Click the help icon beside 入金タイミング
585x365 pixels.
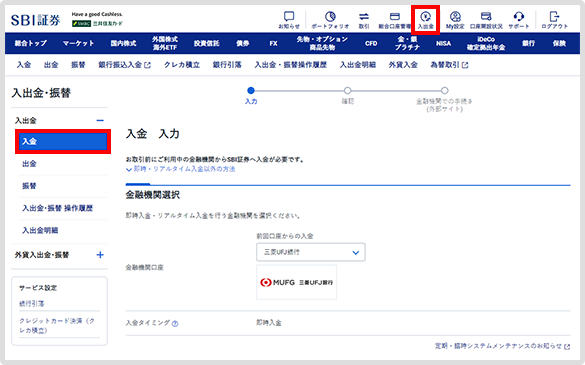pyautogui.click(x=175, y=324)
